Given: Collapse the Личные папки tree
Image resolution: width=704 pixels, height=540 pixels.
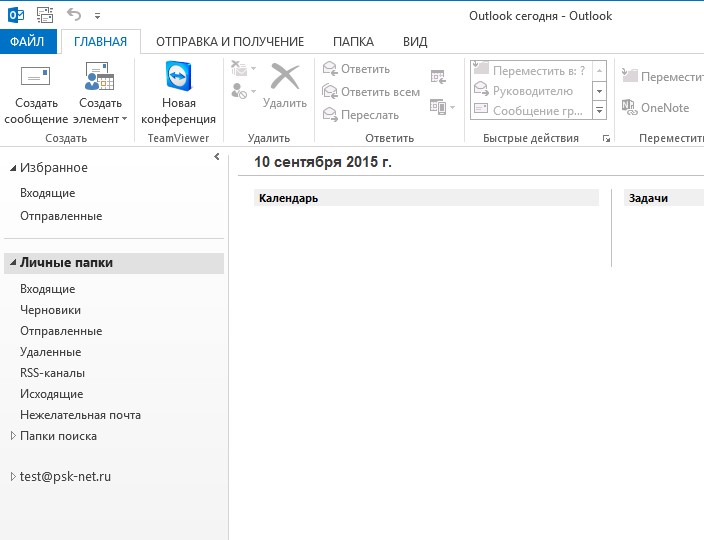Looking at the screenshot, I should point(13,263).
